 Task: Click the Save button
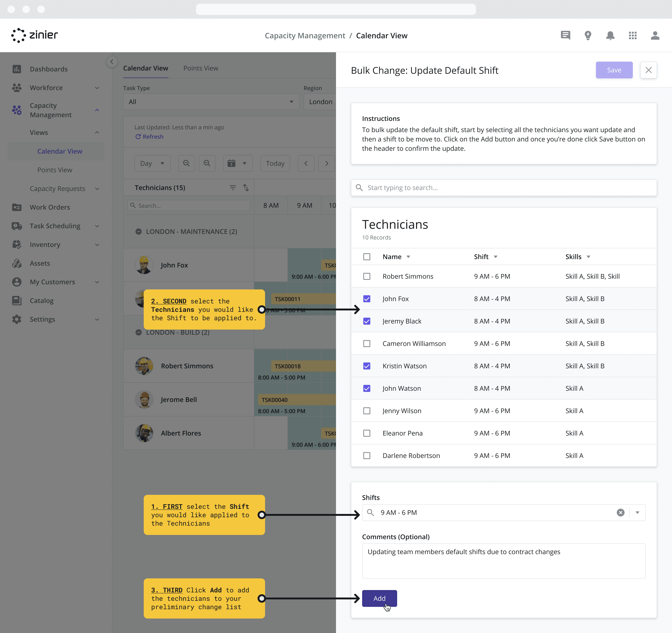(x=614, y=70)
